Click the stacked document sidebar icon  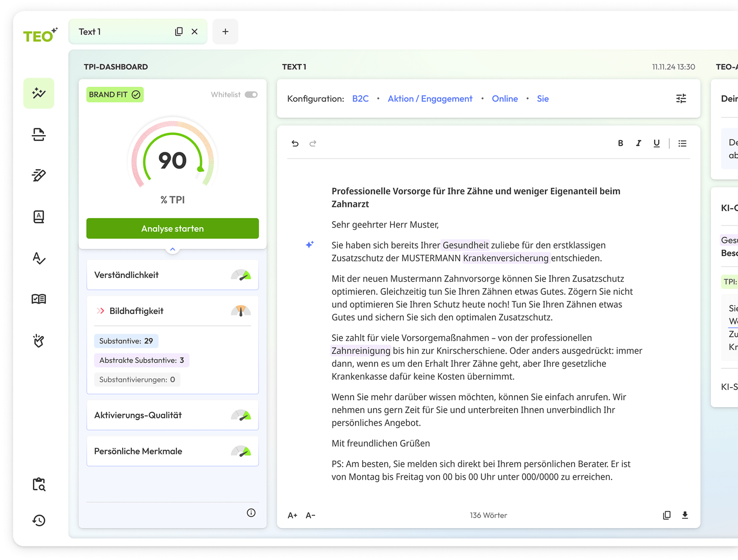[39, 135]
